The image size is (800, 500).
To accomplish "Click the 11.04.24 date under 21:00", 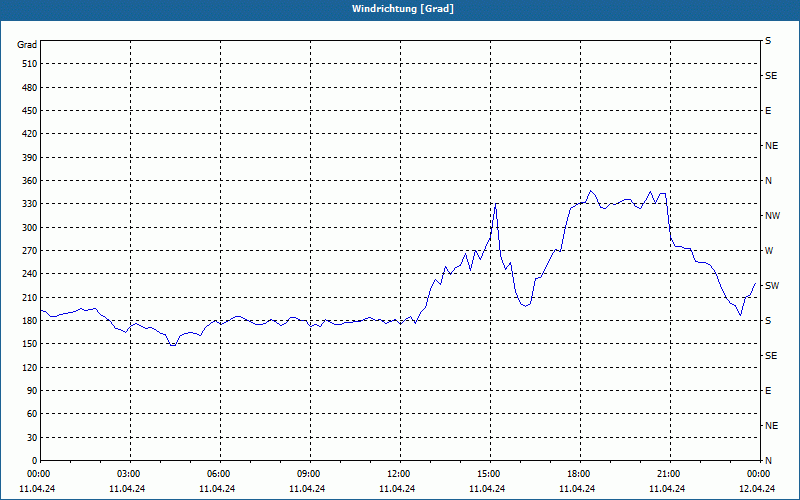I will coord(667,489).
